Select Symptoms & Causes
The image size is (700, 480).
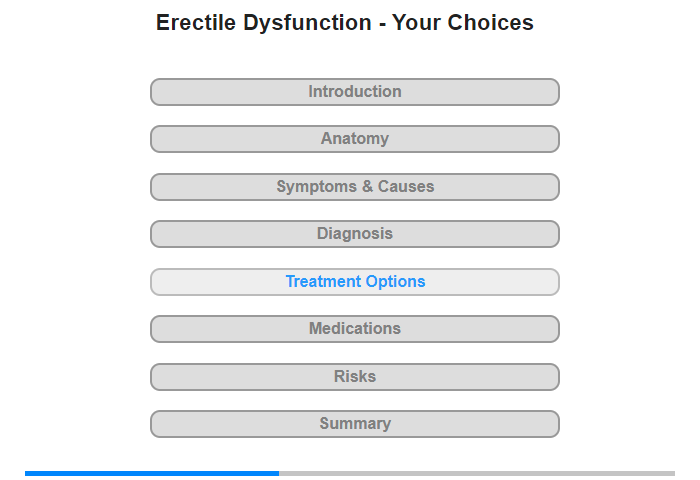pyautogui.click(x=355, y=187)
